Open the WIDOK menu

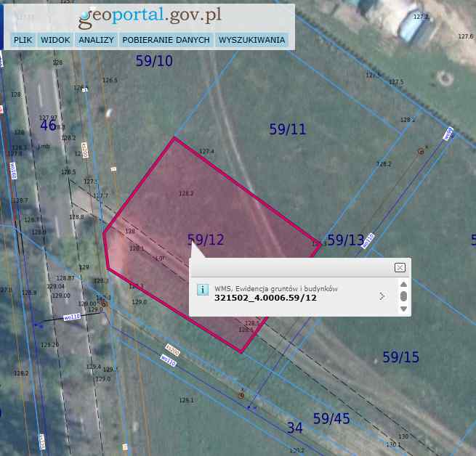55,40
